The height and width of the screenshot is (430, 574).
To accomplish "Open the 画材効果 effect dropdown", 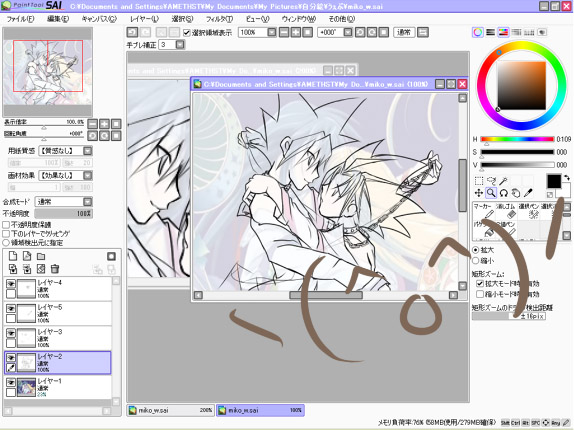I will [87, 175].
